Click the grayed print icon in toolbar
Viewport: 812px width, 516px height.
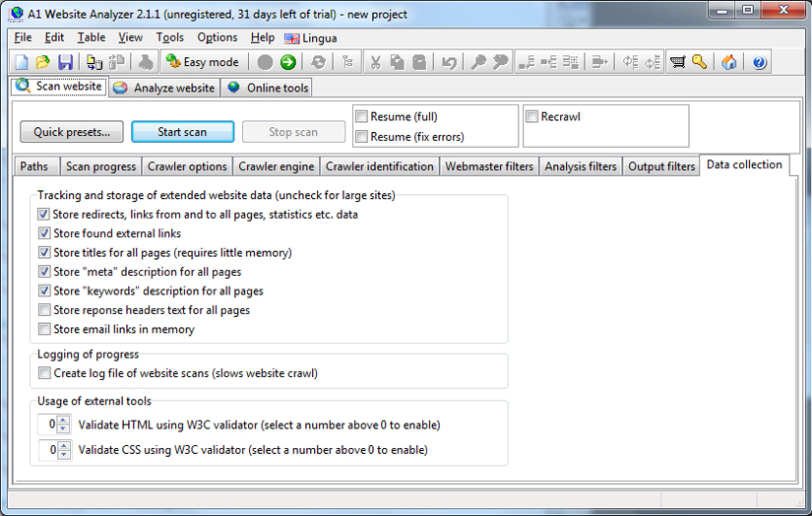point(146,62)
